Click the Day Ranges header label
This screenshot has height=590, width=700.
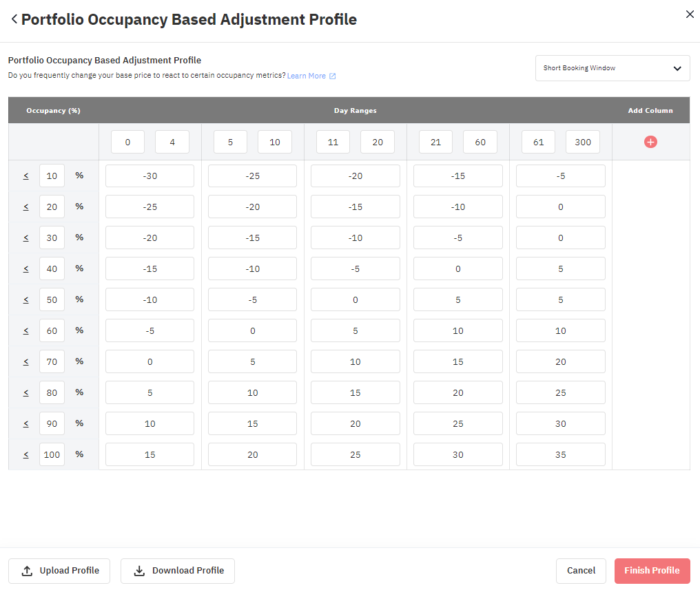pos(356,111)
